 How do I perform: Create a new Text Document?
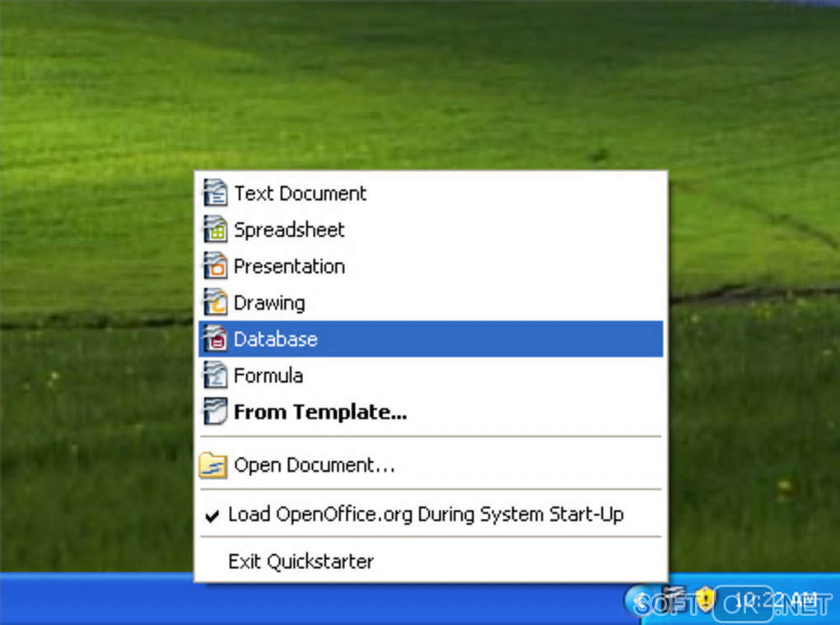(x=431, y=194)
